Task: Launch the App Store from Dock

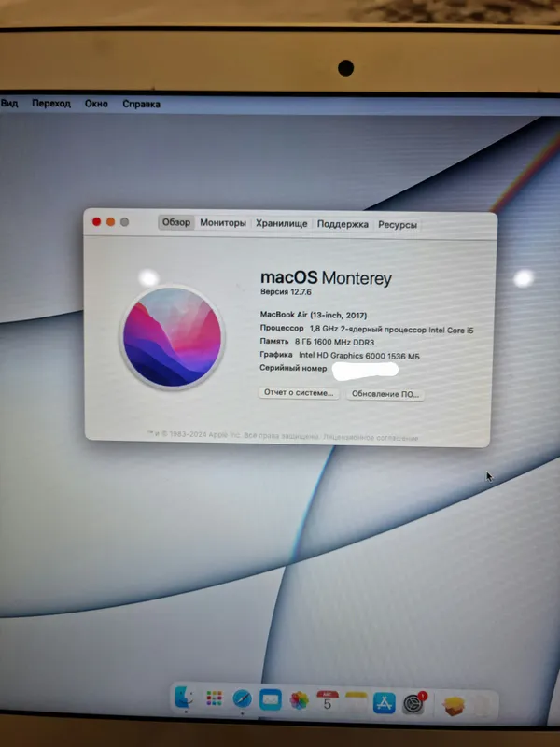Action: (x=385, y=703)
